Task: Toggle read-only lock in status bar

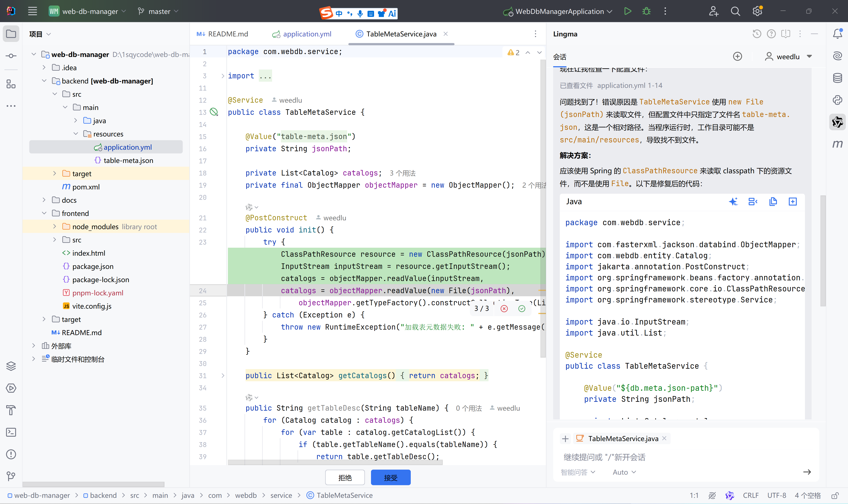Action: pos(835,496)
